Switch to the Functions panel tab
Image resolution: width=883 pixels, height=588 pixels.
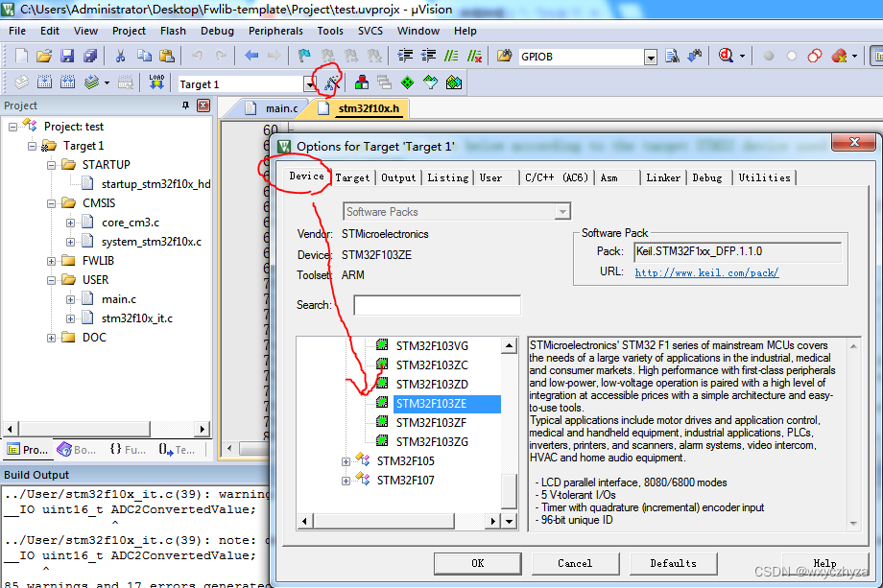pyautogui.click(x=128, y=450)
